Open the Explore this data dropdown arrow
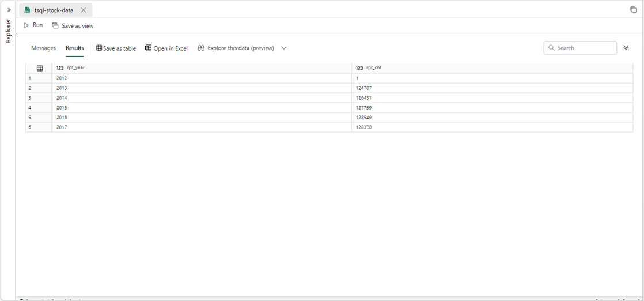 click(284, 48)
